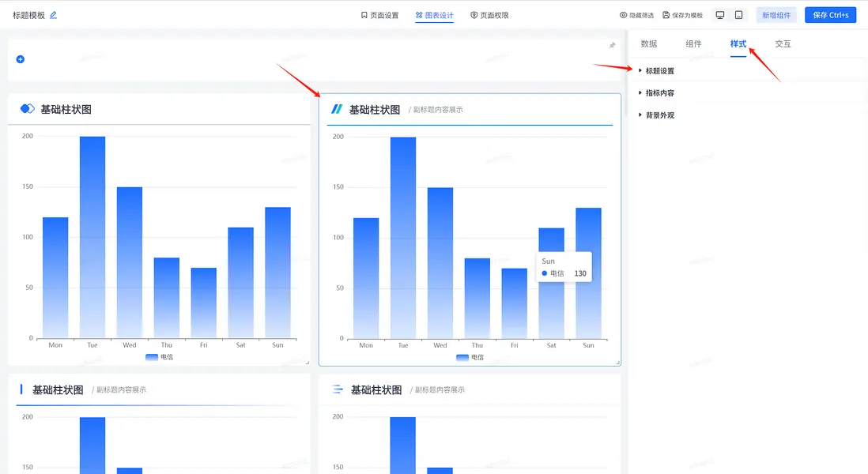
Task: Click the double-circle title icon of first chart
Action: 27,108
